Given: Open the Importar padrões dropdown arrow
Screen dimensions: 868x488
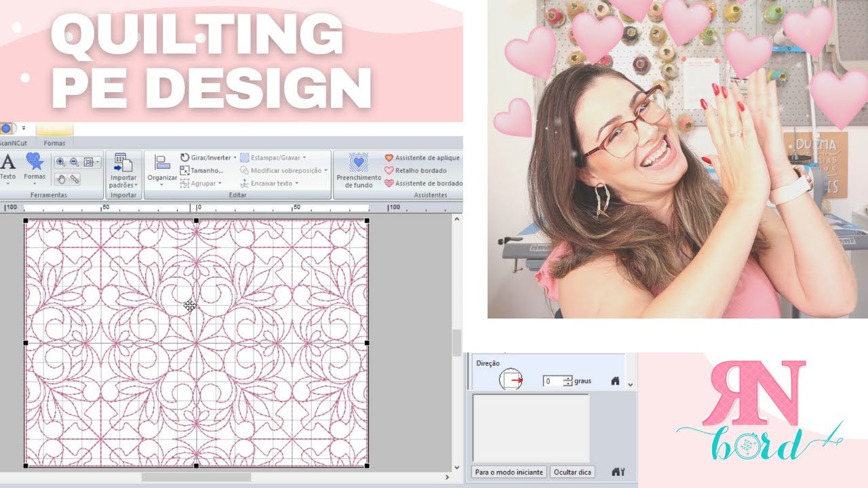Looking at the screenshot, I should (x=136, y=185).
